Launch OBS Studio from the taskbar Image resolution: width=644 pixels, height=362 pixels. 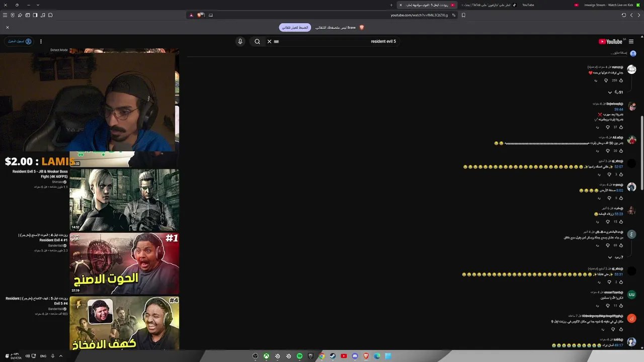[x=255, y=356]
